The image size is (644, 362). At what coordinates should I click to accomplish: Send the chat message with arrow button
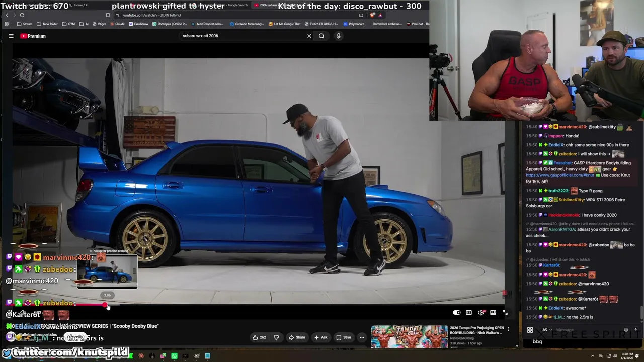[635, 330]
